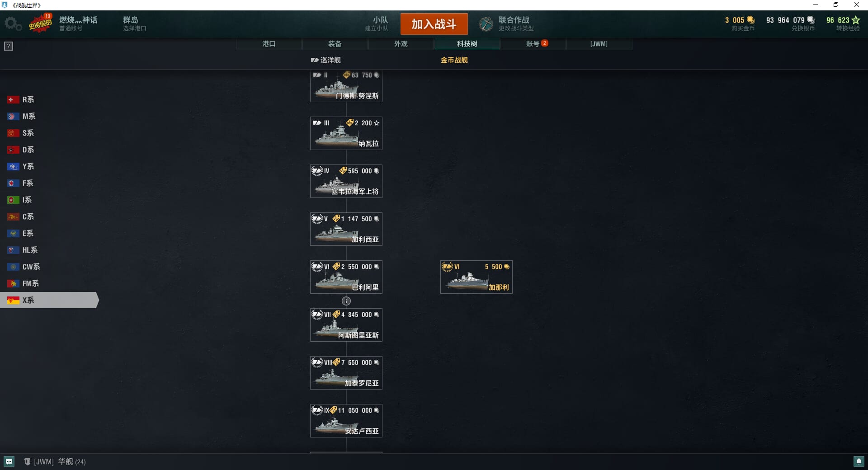Open the 群岛 port selection

134,23
